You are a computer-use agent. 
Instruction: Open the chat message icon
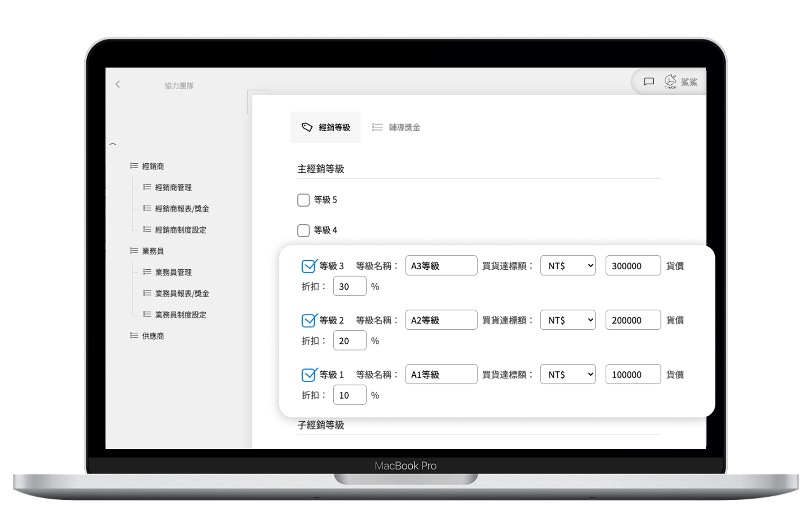pos(649,82)
